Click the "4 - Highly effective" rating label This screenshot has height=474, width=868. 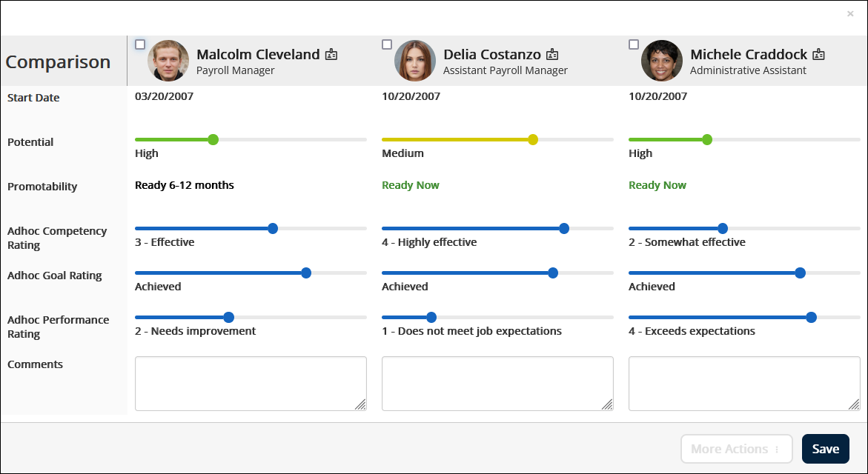(x=429, y=242)
